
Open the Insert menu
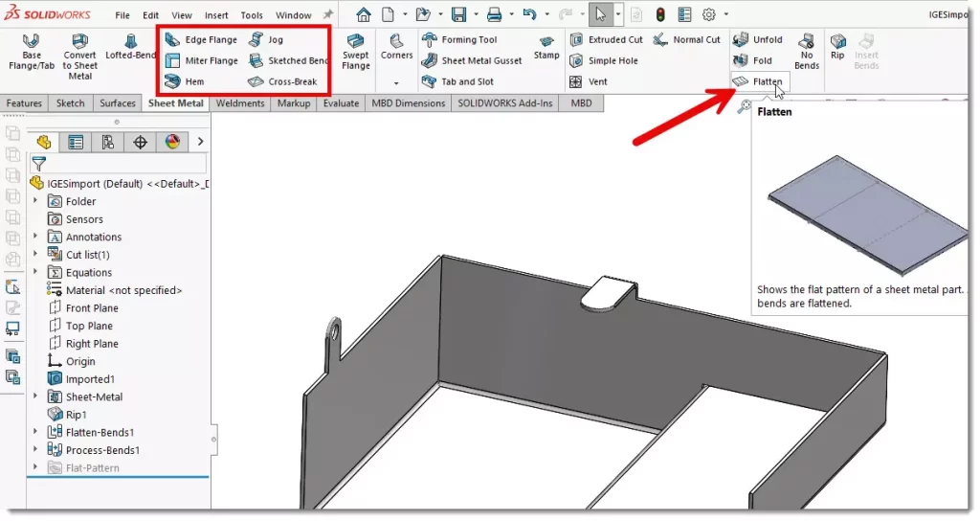coord(216,15)
